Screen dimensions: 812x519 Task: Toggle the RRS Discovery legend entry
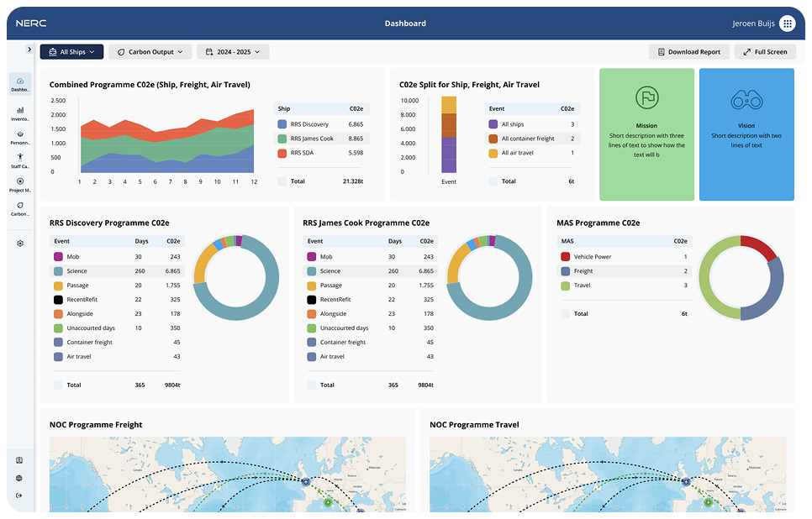pos(319,124)
